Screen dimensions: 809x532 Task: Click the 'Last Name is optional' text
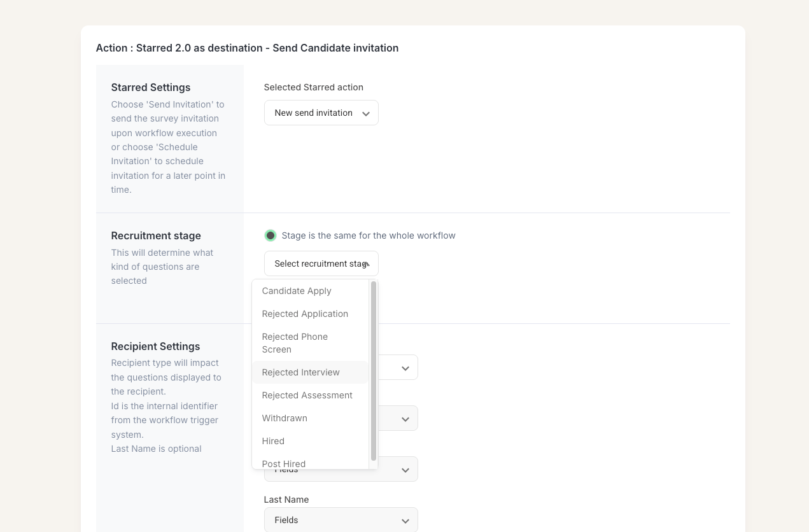(156, 449)
